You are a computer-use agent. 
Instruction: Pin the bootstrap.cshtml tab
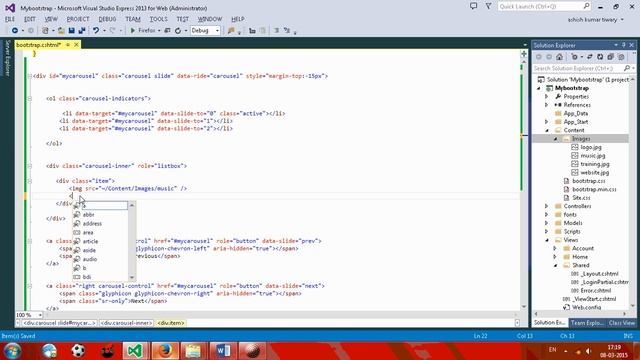68,44
